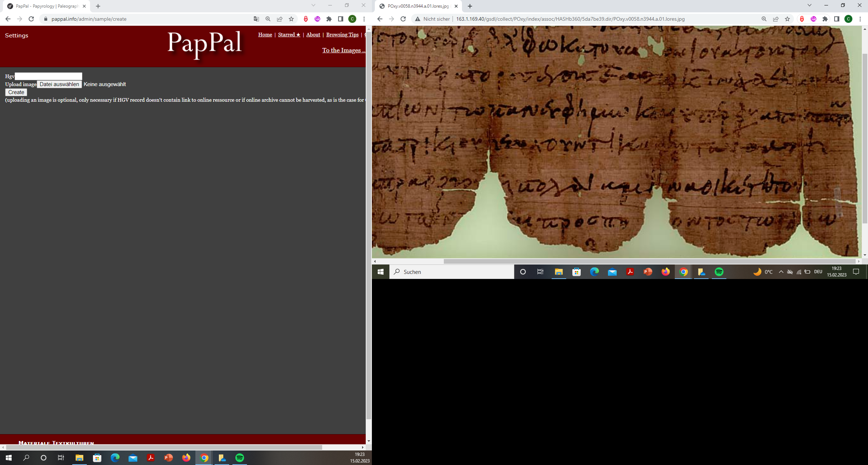
Task: Open the Browsing Tips link
Action: (x=342, y=35)
